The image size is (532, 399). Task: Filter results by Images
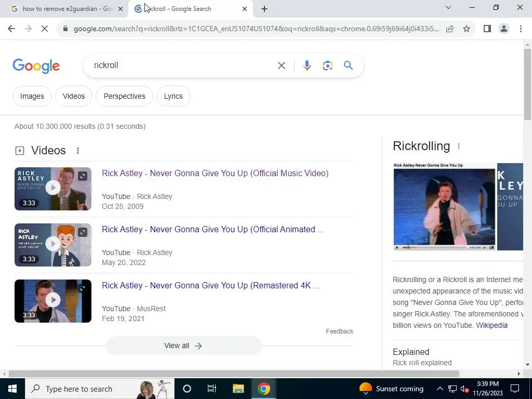(32, 96)
